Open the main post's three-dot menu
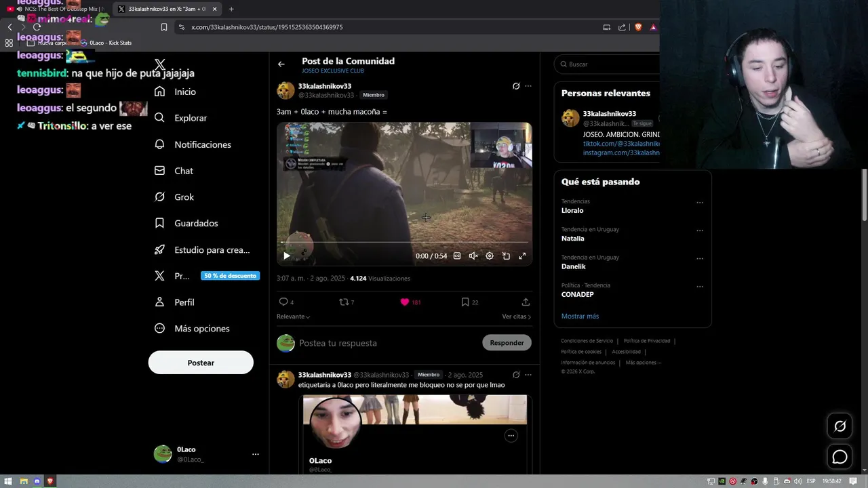 pos(528,86)
